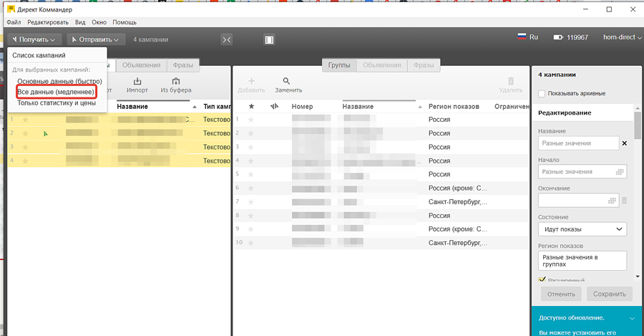This screenshot has height=336, width=644.
Task: Toggle the Расширенный checkbox
Action: (542, 280)
